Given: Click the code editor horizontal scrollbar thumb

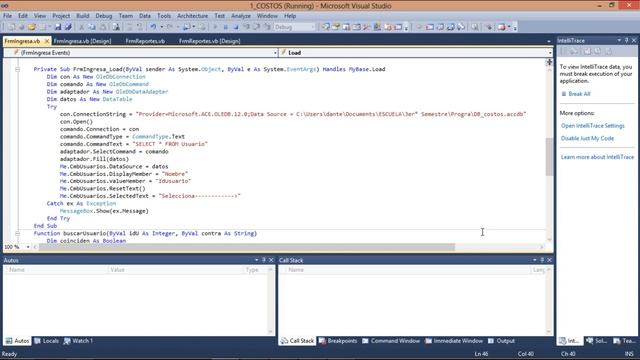Looking at the screenshot, I should point(247,247).
